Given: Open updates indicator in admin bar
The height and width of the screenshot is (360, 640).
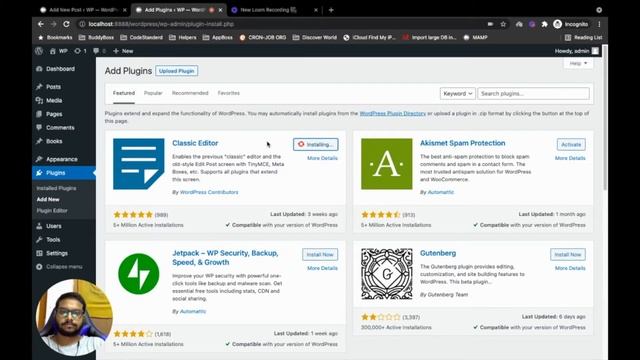Looking at the screenshot, I should [80, 51].
